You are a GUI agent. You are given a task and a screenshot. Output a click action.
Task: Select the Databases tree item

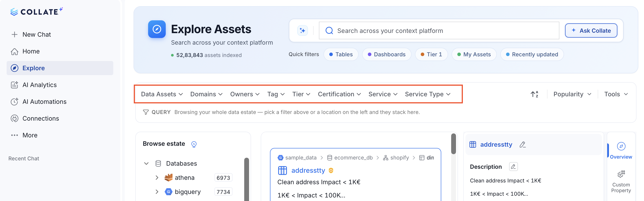click(182, 163)
